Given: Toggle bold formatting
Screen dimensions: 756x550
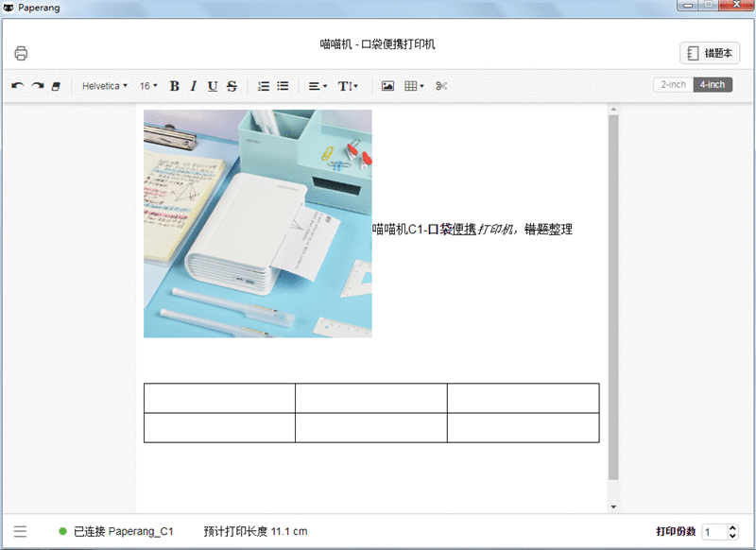Looking at the screenshot, I should [x=175, y=86].
